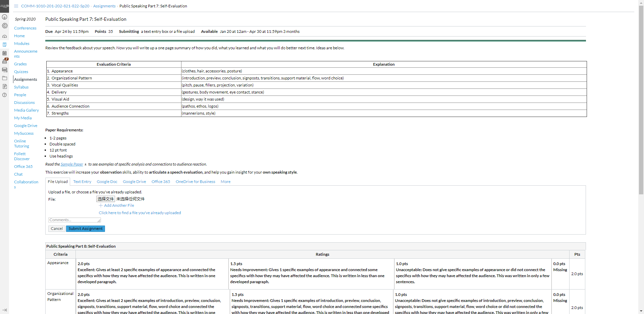Open the document page icon in global nav
This screenshot has width=644, height=314.
(4, 86)
